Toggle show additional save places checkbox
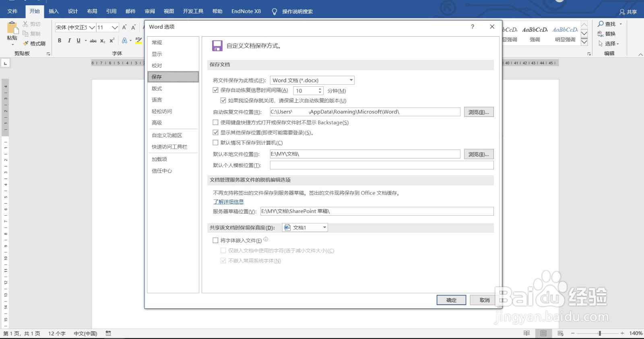644x339 pixels. tap(215, 132)
